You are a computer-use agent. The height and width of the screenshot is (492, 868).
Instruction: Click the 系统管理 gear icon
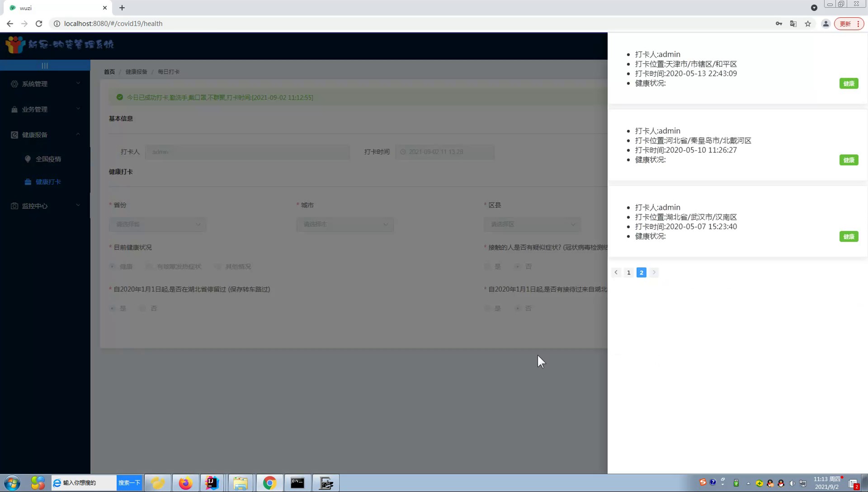coord(14,84)
